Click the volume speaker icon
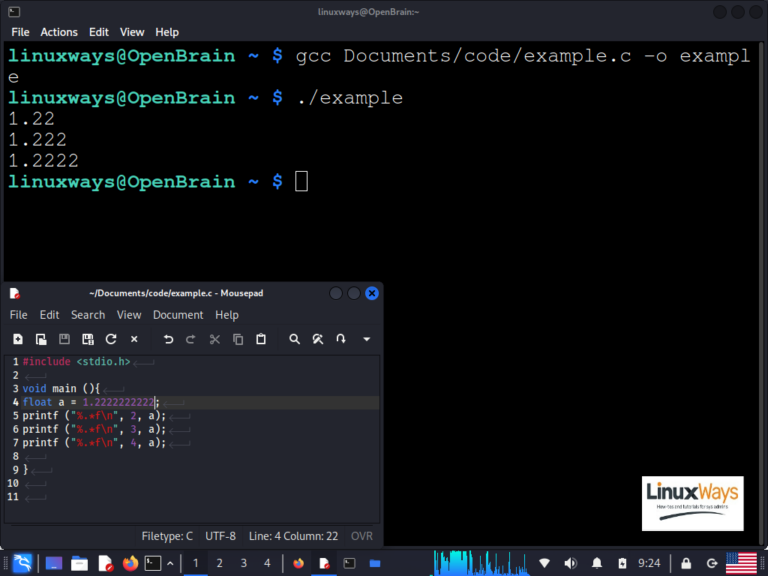 tap(571, 563)
